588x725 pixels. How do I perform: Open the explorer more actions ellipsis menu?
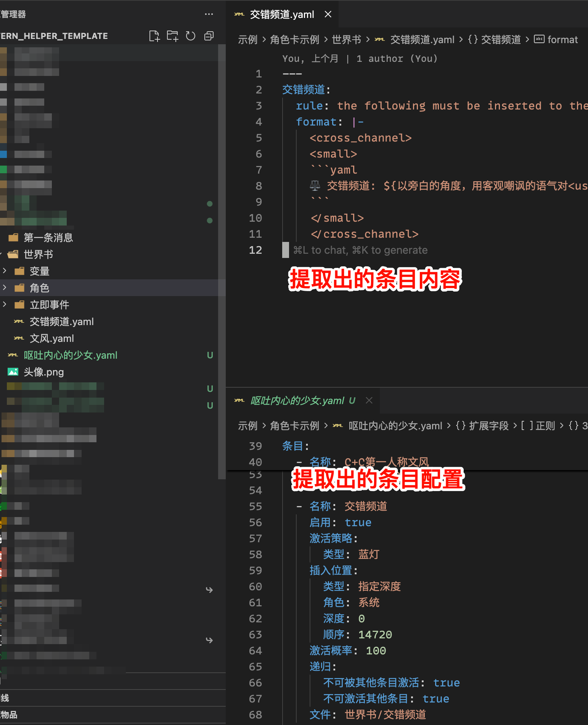click(x=209, y=14)
